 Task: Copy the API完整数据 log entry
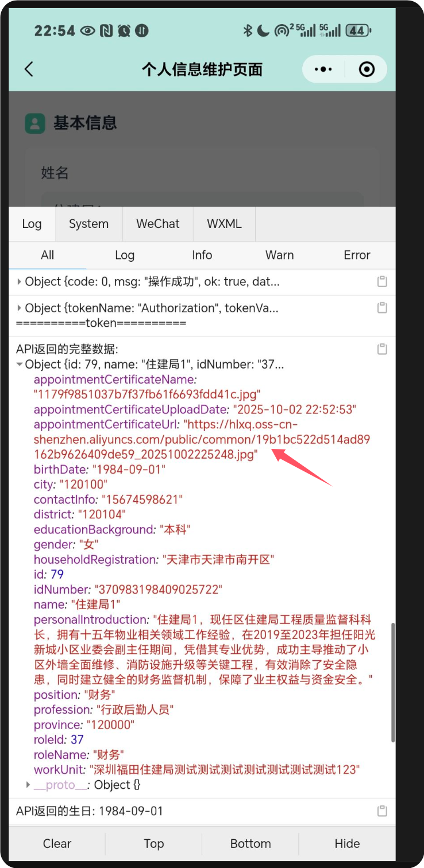coord(382,349)
